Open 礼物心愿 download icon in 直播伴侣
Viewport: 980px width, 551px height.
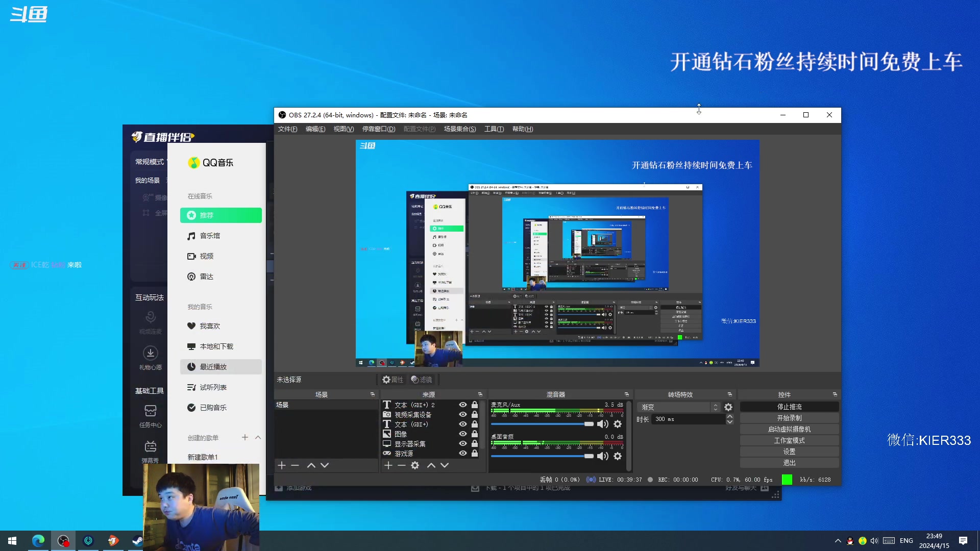point(150,353)
